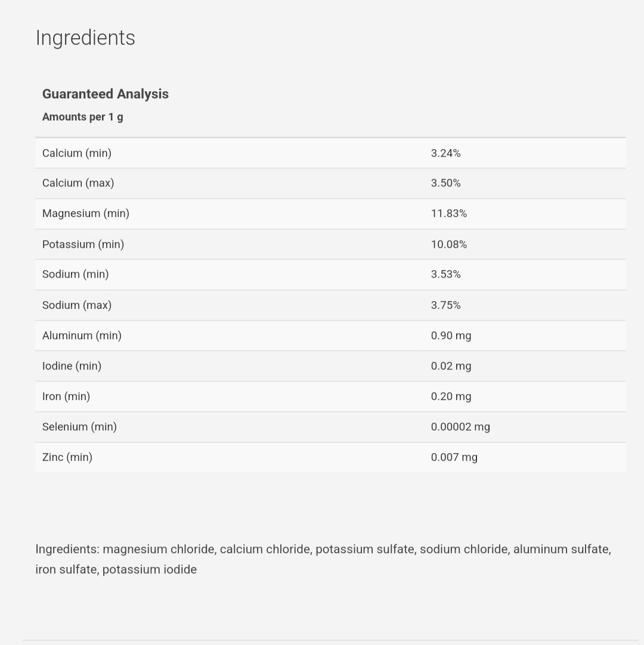Image resolution: width=644 pixels, height=645 pixels.
Task: Select the Aluminum (min) row label
Action: 82,336
